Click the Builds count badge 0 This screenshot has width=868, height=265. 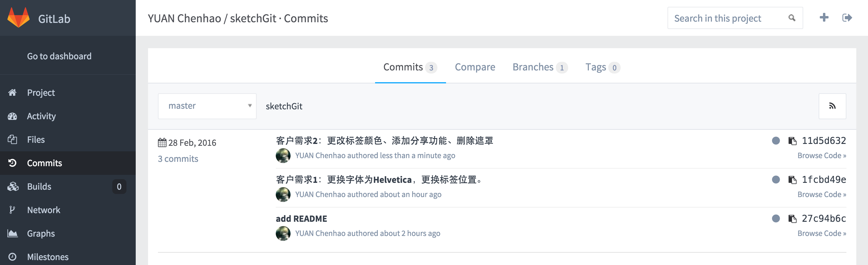(119, 187)
